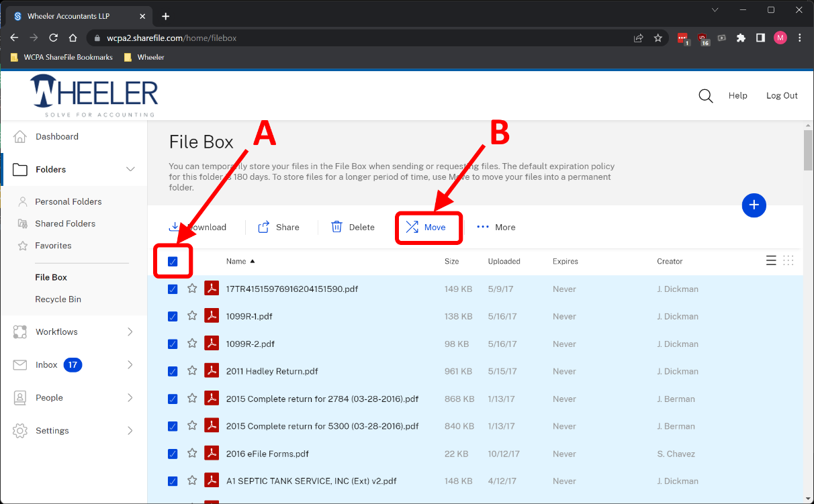This screenshot has width=814, height=504.
Task: Open the search magnifier icon
Action: [705, 96]
